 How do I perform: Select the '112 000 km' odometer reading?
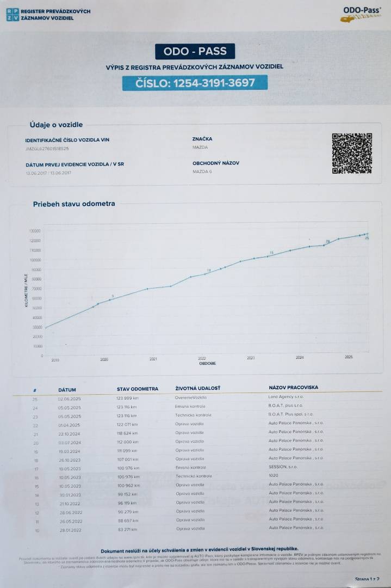(128, 442)
